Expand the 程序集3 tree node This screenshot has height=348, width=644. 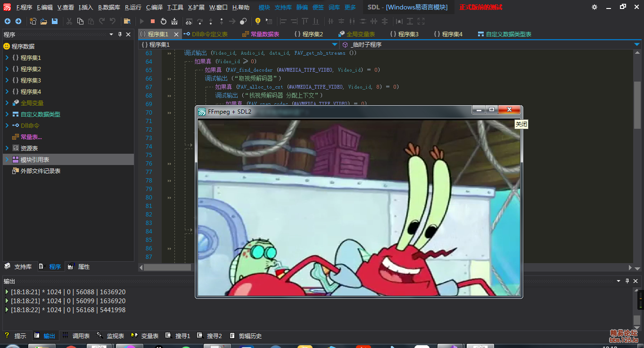tap(7, 80)
